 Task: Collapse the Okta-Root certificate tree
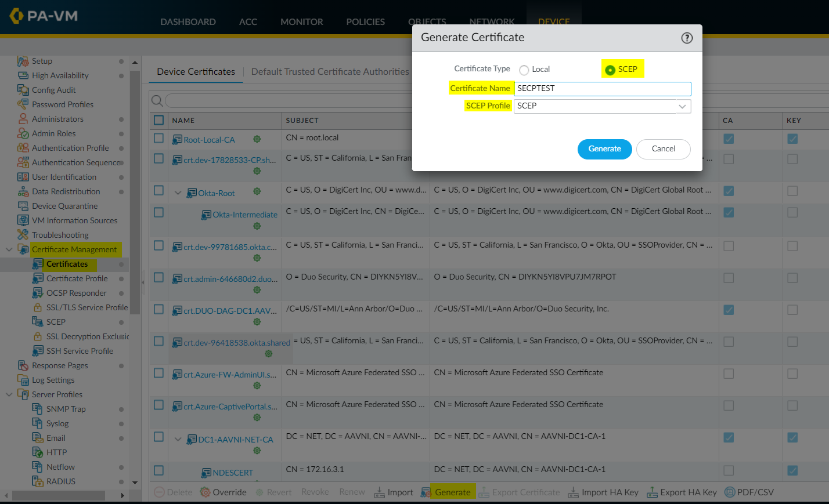[178, 193]
